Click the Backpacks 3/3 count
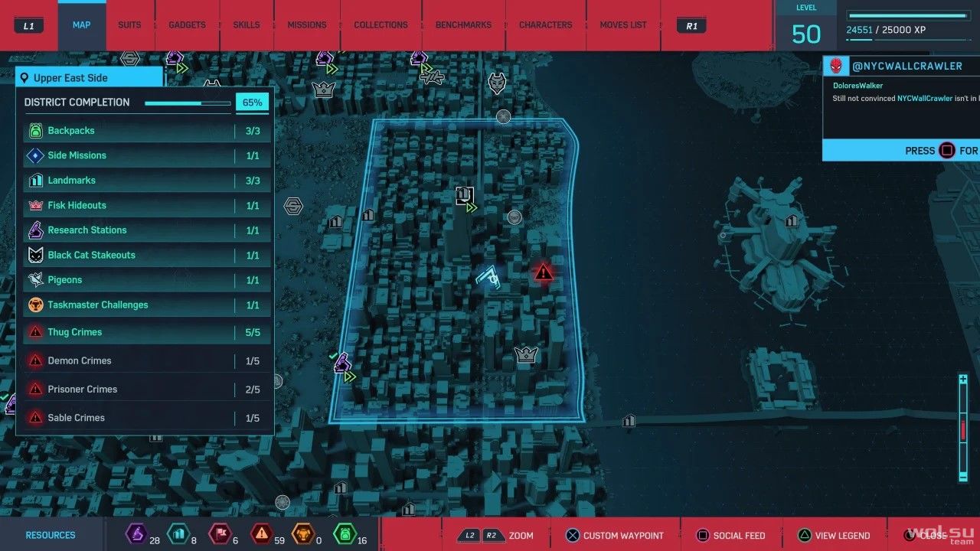Image resolution: width=980 pixels, height=551 pixels. pos(253,131)
